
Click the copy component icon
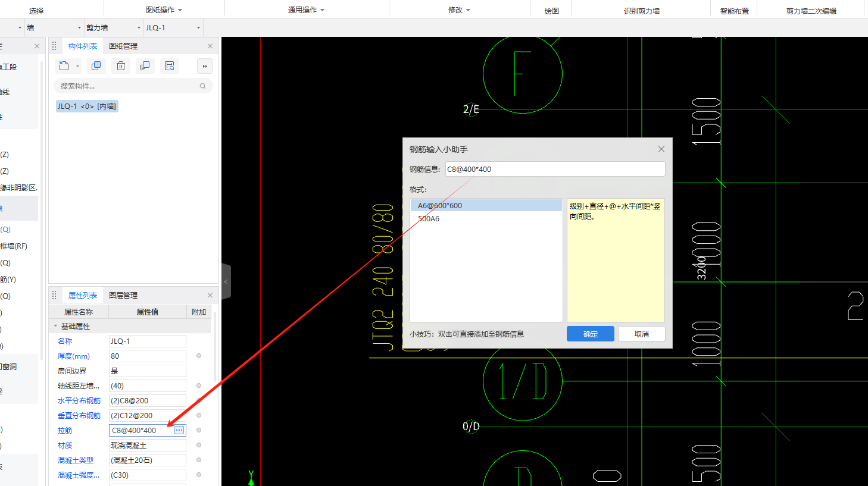(96, 66)
